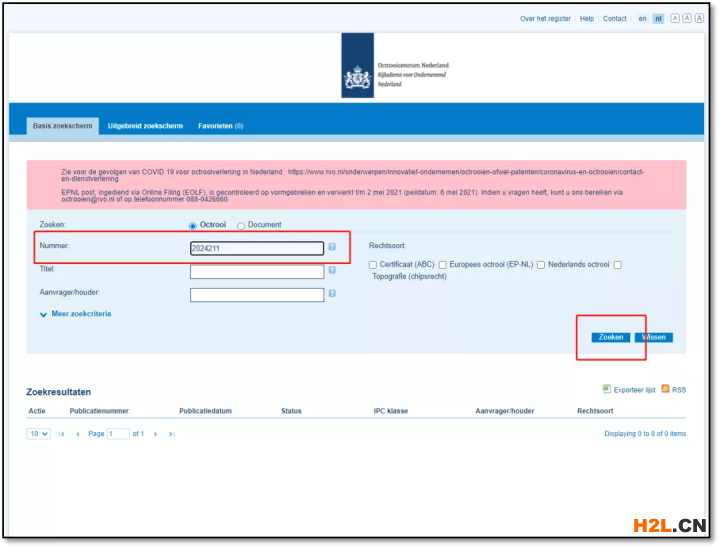Open the Favorieten tab
Viewport: 720px width, 548px height.
point(220,126)
